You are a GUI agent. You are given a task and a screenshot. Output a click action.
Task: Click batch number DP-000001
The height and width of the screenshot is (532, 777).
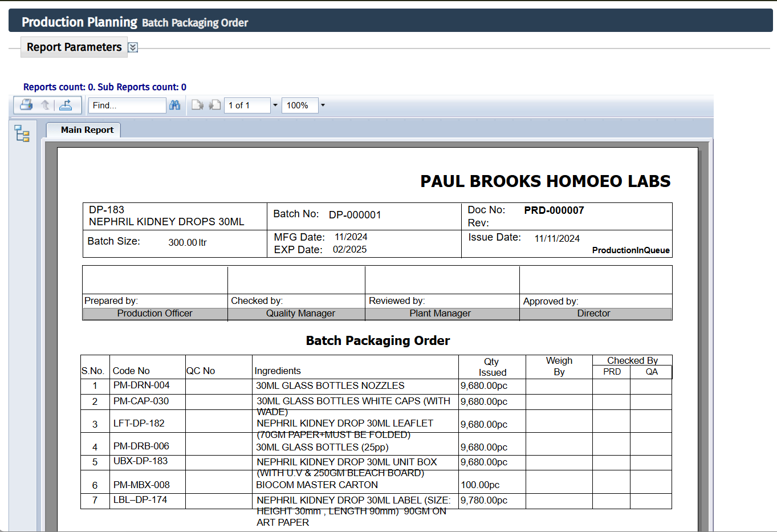point(355,215)
